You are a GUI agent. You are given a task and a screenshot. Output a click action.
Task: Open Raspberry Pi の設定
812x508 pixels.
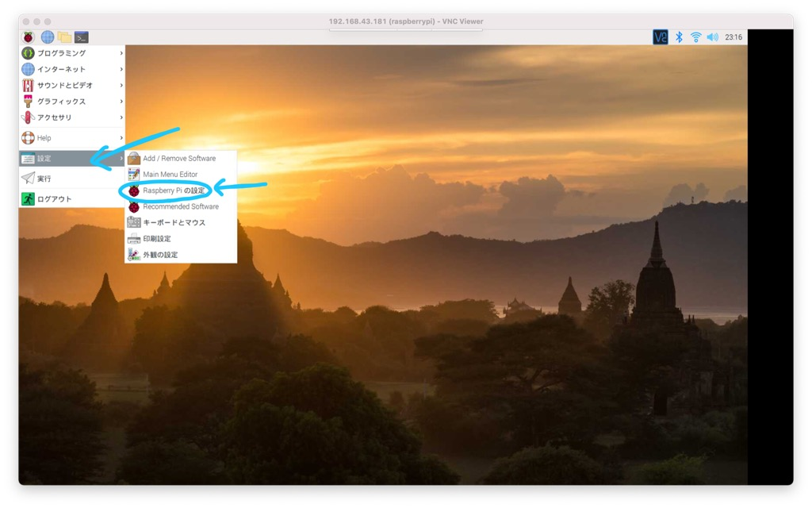point(173,190)
